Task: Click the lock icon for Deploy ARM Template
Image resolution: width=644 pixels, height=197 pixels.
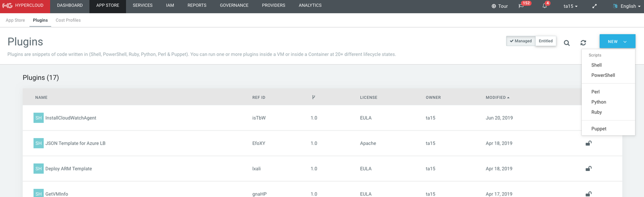Action: tap(588, 169)
